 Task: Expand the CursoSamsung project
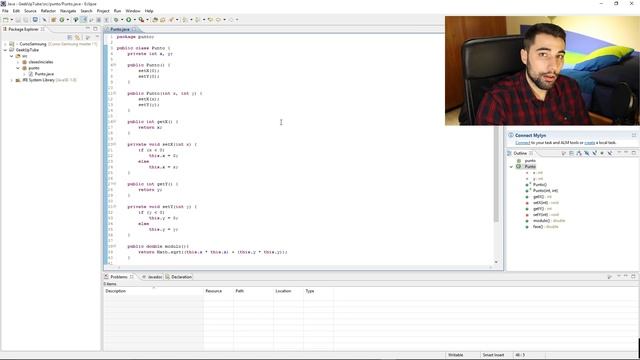[x=5, y=44]
